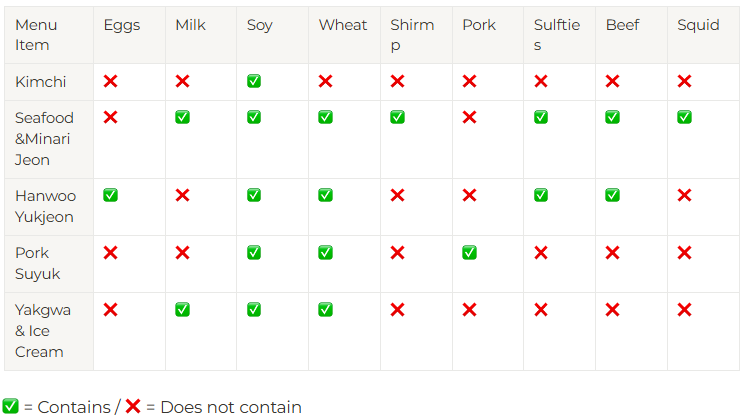The width and height of the screenshot is (743, 419).
Task: Select the Pork Suyuk row label
Action: click(x=38, y=263)
